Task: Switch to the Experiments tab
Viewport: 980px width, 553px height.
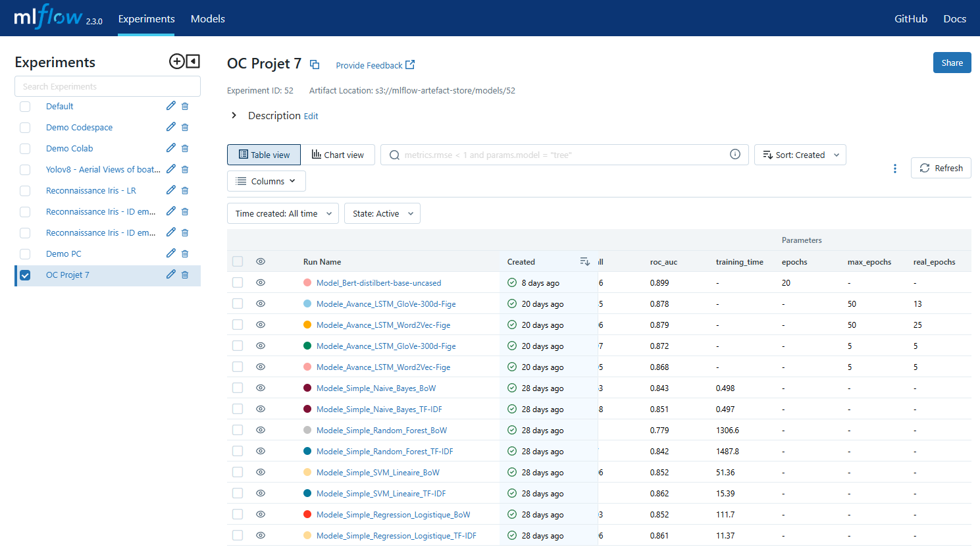Action: click(x=146, y=18)
